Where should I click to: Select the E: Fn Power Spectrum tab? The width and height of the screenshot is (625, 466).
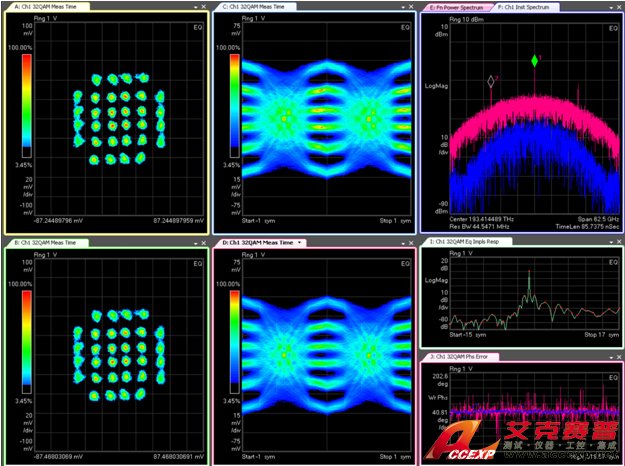458,6
